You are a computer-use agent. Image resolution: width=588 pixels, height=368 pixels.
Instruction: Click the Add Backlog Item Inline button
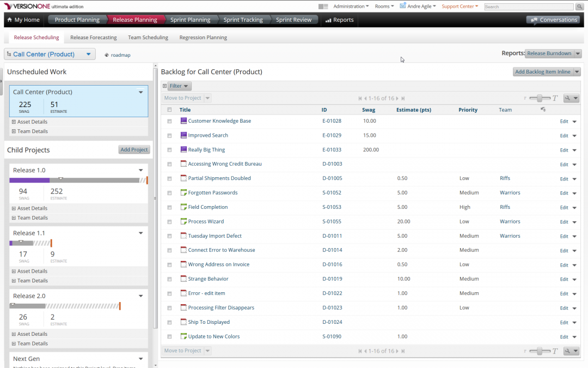pyautogui.click(x=543, y=72)
